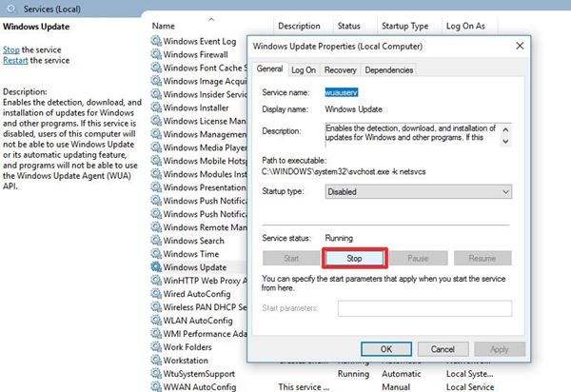The width and height of the screenshot is (571, 392).
Task: Click the gear icon beside Work Folders
Action: click(x=156, y=347)
